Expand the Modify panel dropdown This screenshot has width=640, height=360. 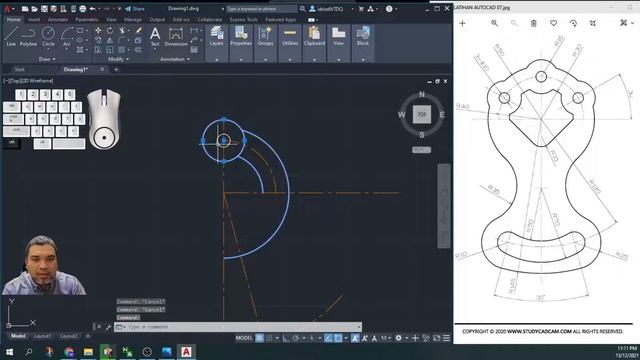coord(118,59)
